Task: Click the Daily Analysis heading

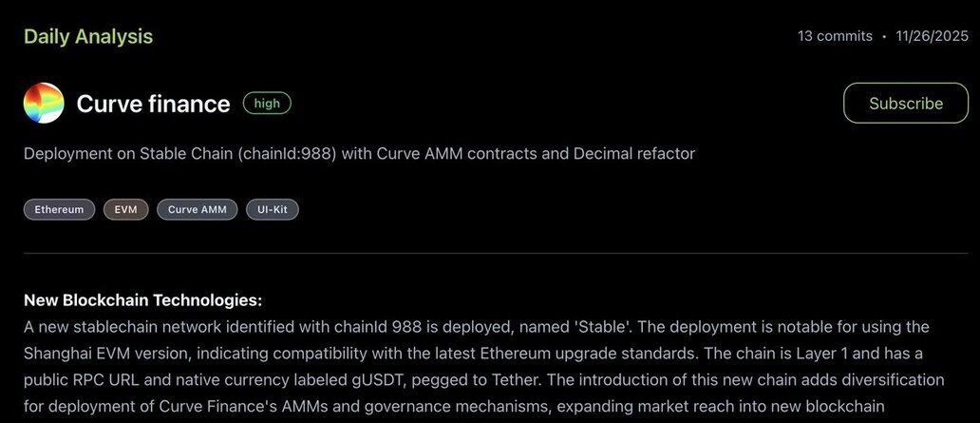Action: point(88,37)
